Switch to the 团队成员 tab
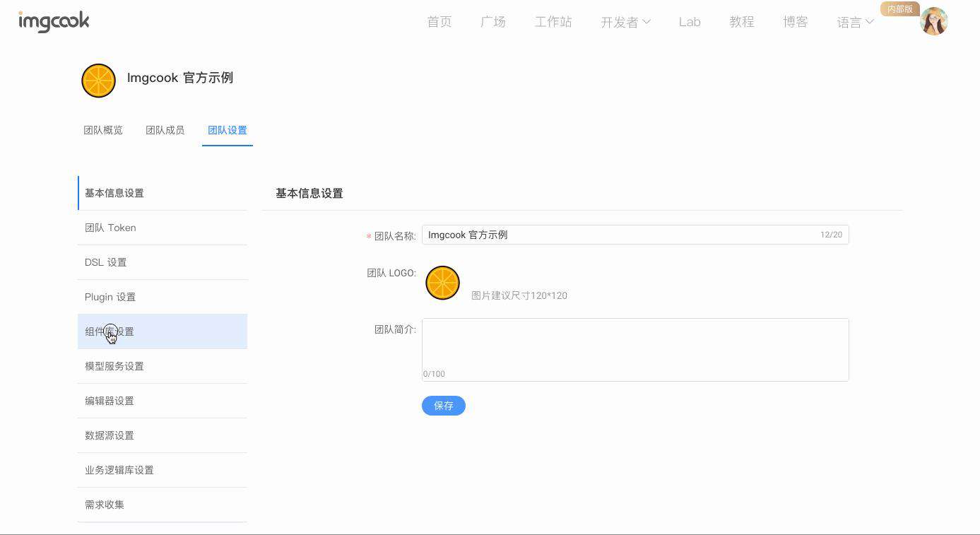980x535 pixels. 165,130
